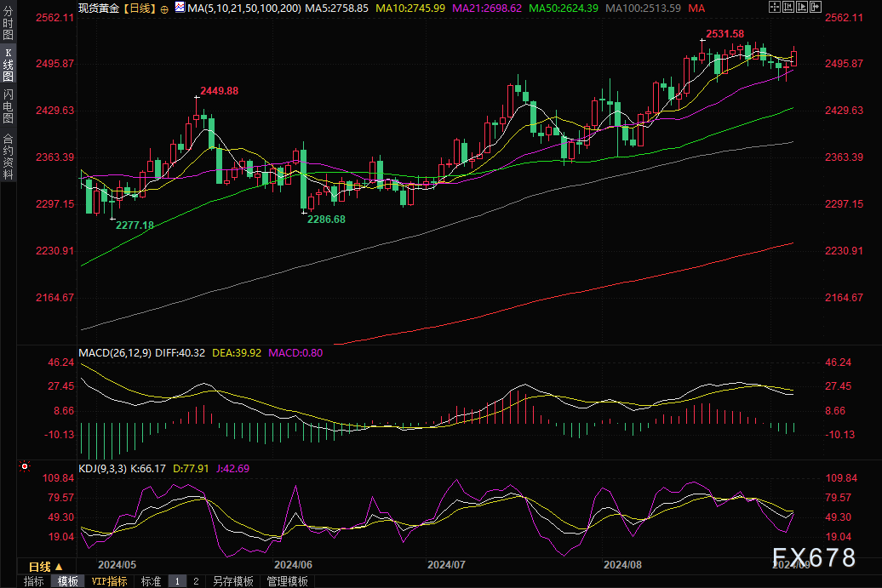882x588 pixels.
Task: Select the K线图 side tab
Action: (8, 65)
